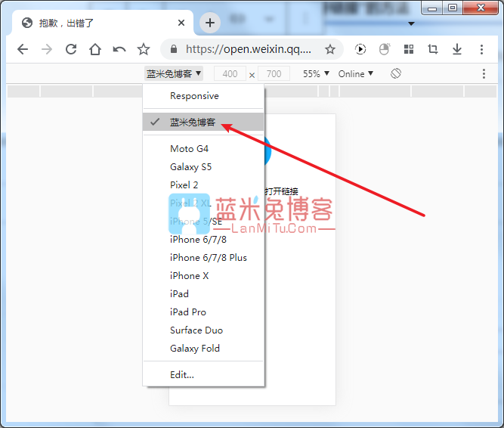Click the address bar URL open.weixin.qq
Viewport: 504px width, 428px height.
[x=248, y=49]
